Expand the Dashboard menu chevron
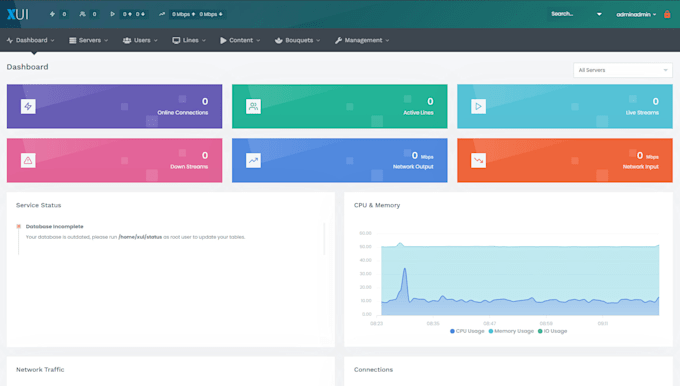The image size is (680, 386). [52, 40]
